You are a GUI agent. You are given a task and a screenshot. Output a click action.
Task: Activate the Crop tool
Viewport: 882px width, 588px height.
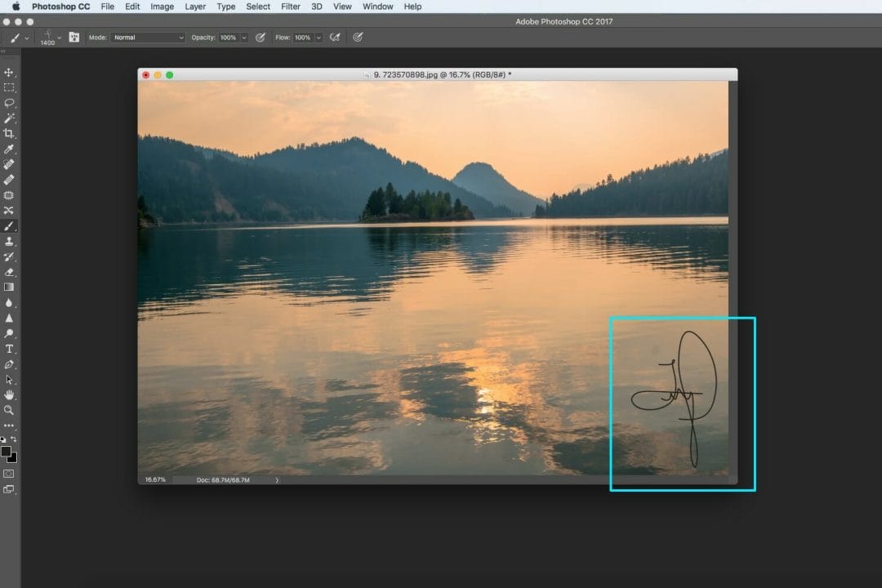9,134
